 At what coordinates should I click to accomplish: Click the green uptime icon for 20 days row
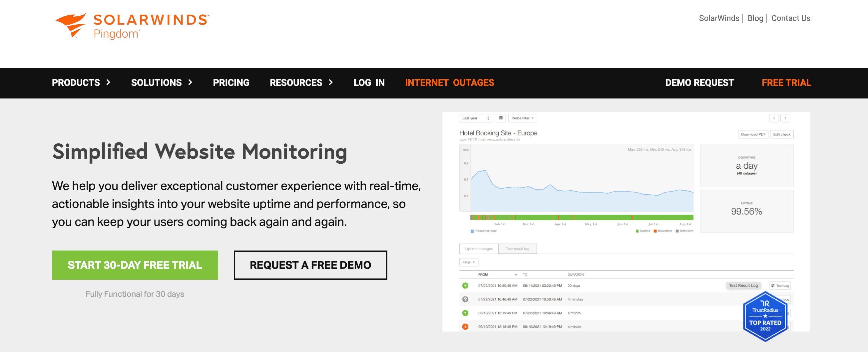[465, 286]
